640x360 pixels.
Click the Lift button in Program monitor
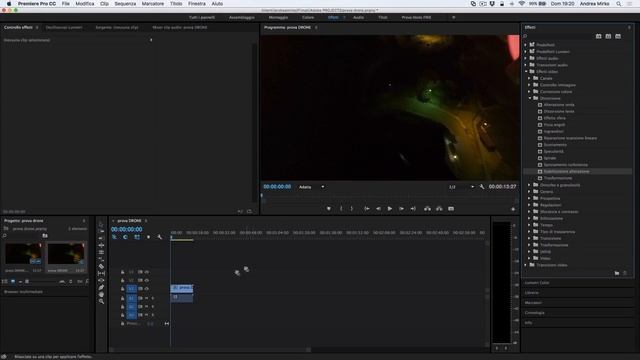click(427, 209)
